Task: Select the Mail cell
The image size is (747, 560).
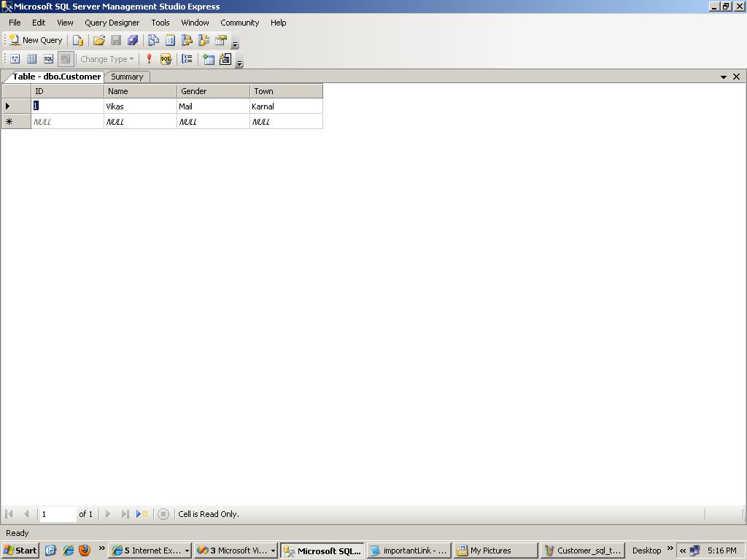Action: point(214,106)
